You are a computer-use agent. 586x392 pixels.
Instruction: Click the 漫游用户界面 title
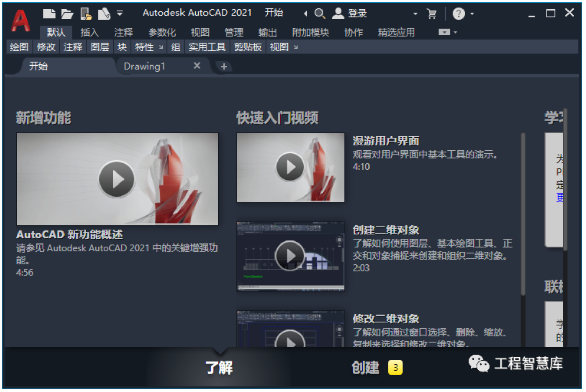click(386, 141)
